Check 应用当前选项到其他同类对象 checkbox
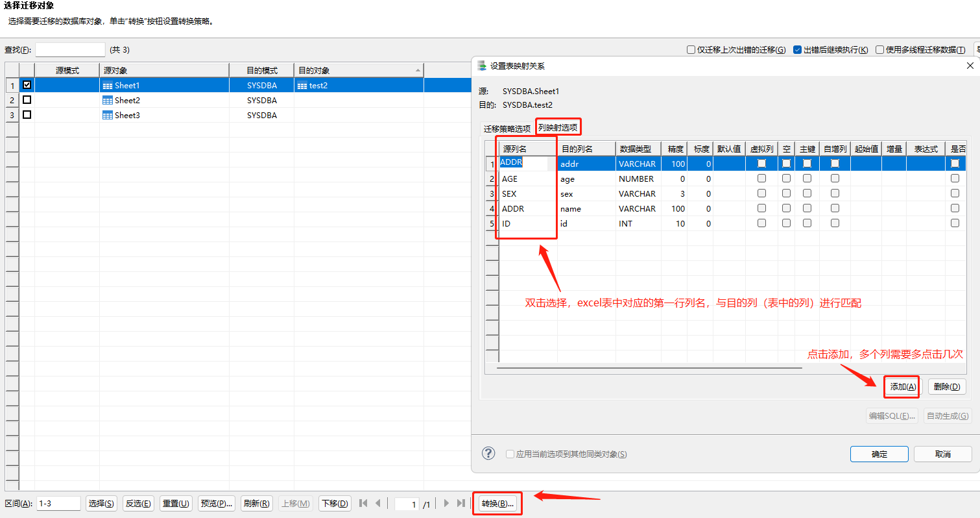 [x=510, y=454]
